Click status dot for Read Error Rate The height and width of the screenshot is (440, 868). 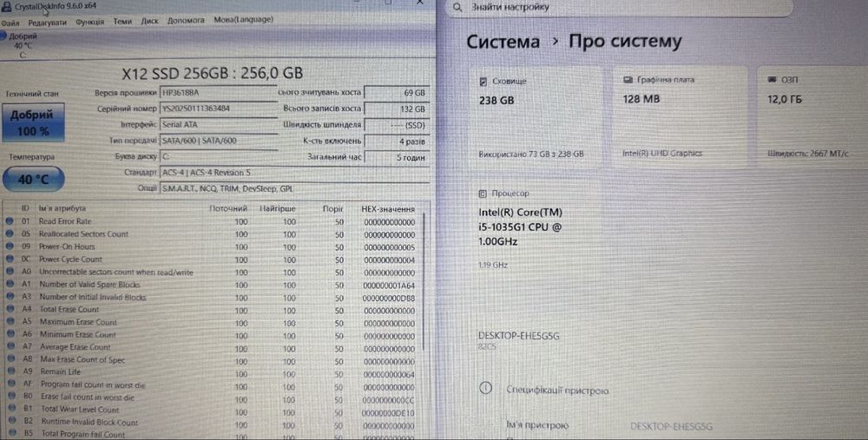[10, 220]
